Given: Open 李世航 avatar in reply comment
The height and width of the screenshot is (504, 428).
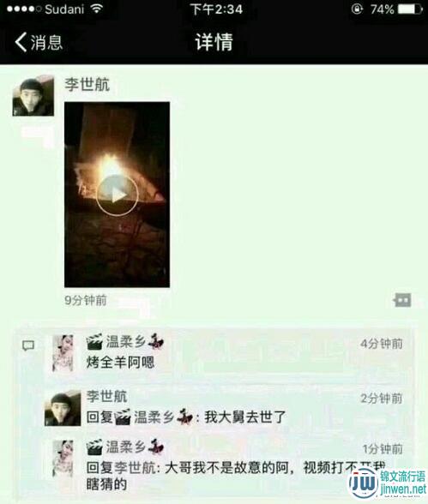Looking at the screenshot, I should click(63, 408).
